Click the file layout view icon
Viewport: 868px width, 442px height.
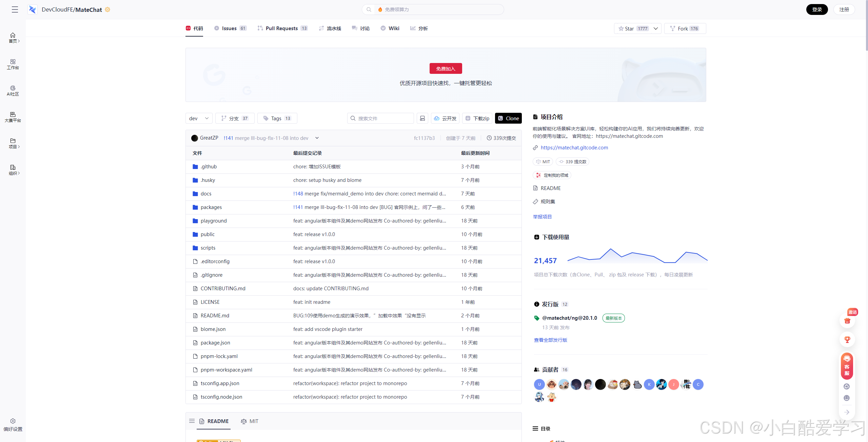coord(422,118)
